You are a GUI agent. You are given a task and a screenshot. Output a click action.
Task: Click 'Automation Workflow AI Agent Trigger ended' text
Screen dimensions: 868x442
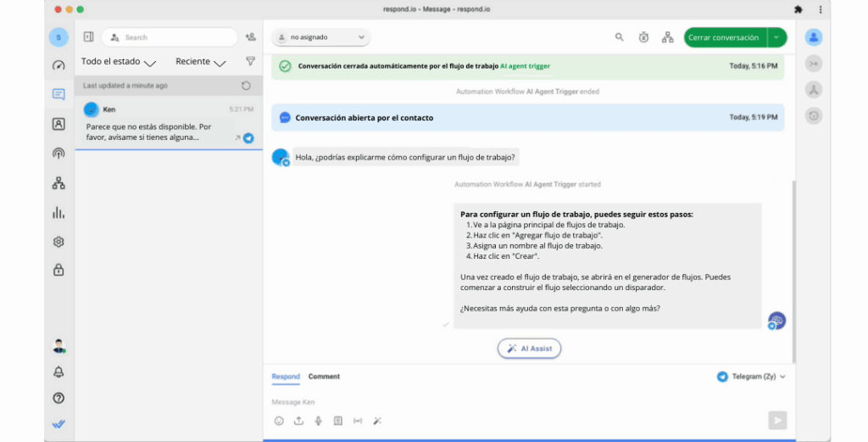click(527, 92)
